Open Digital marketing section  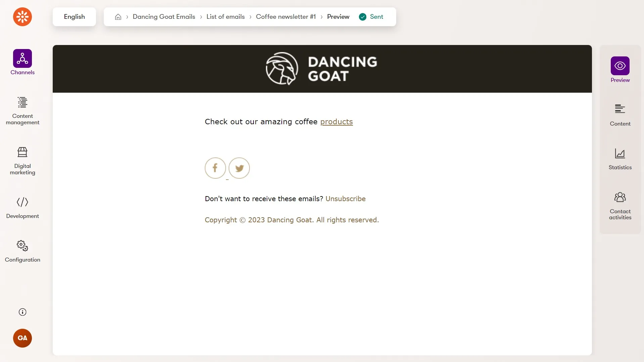22,161
